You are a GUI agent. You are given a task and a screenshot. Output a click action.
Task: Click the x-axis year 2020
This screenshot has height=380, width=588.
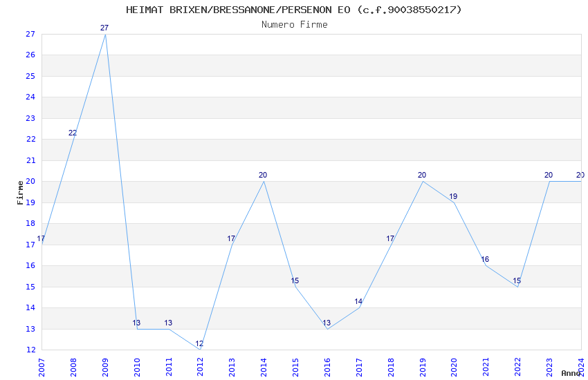pos(454,368)
